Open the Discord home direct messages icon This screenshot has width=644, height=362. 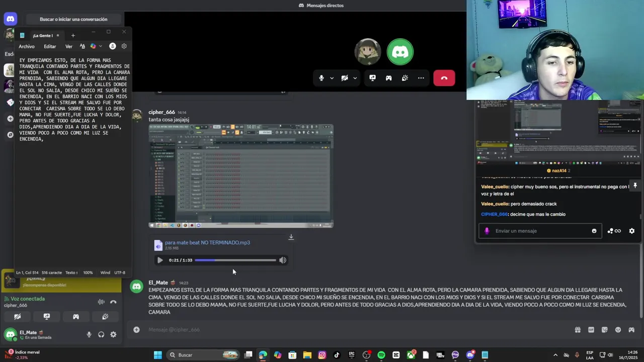pos(11,19)
